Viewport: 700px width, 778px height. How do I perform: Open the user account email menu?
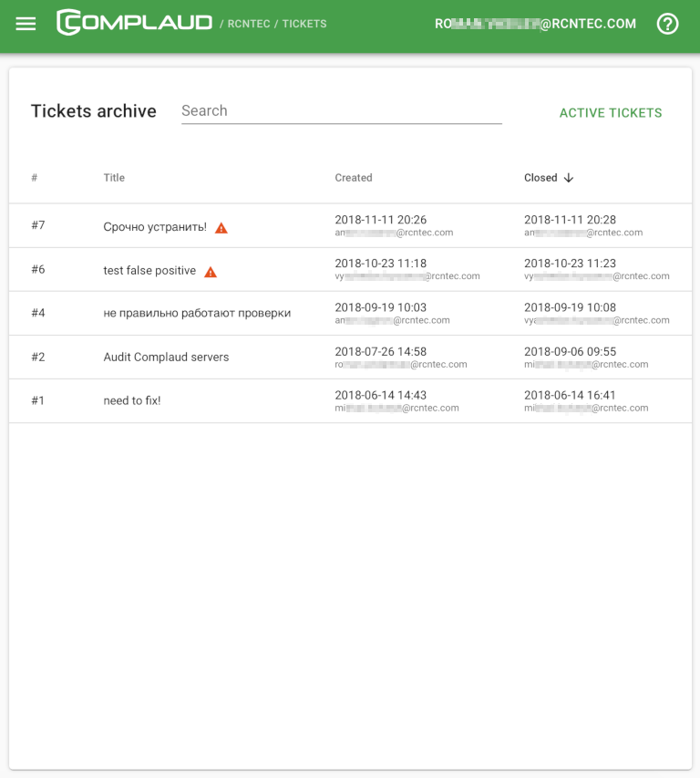[x=535, y=24]
